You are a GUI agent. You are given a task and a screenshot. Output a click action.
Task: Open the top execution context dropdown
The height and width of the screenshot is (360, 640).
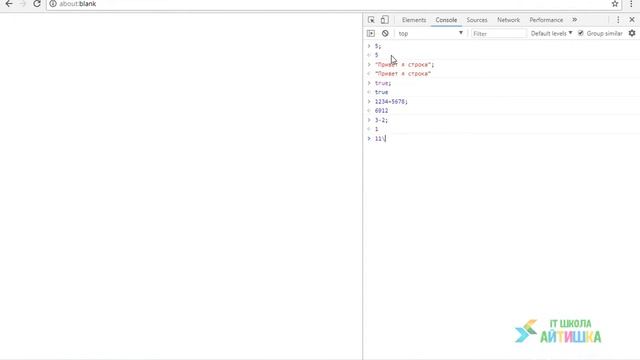(431, 33)
